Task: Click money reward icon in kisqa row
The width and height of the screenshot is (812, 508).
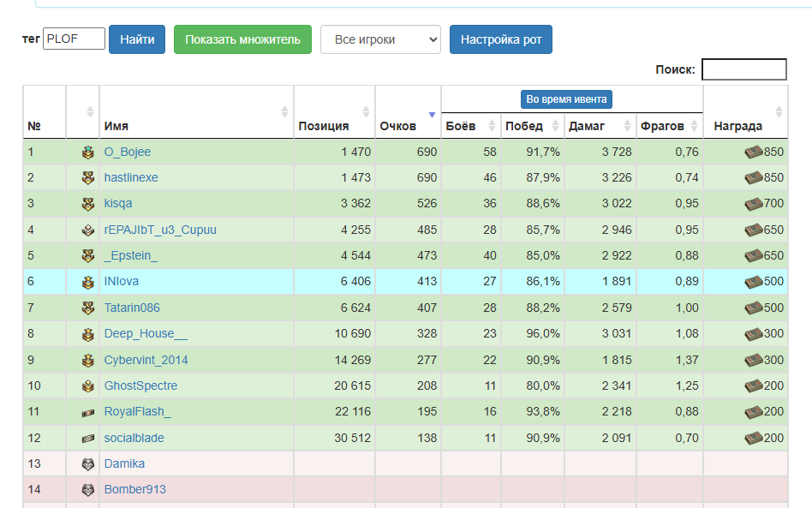Action: point(754,204)
